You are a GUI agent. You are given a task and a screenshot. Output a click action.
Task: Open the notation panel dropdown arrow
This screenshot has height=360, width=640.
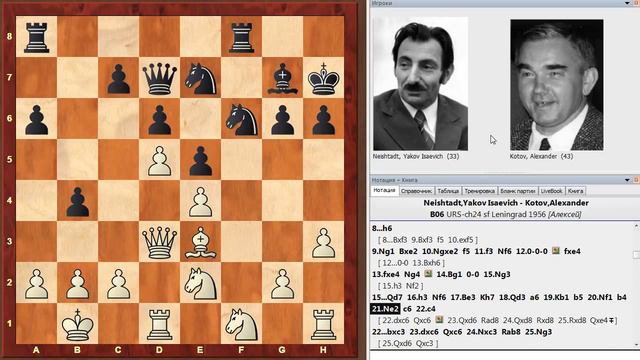pyautogui.click(x=627, y=180)
